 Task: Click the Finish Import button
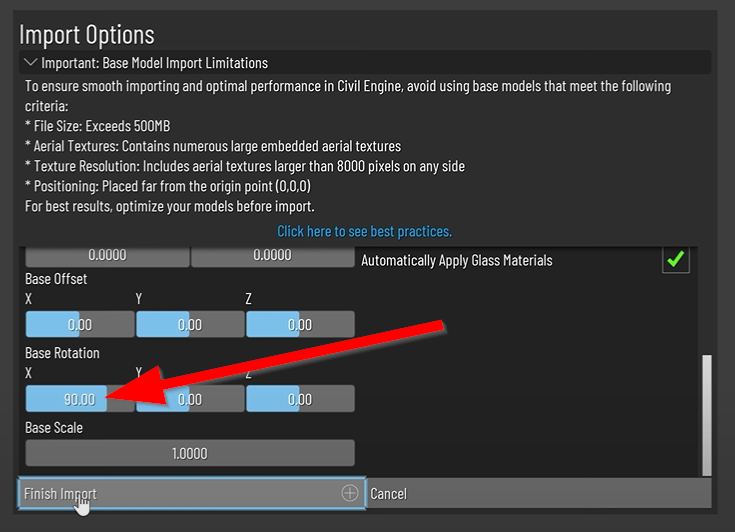(191, 493)
